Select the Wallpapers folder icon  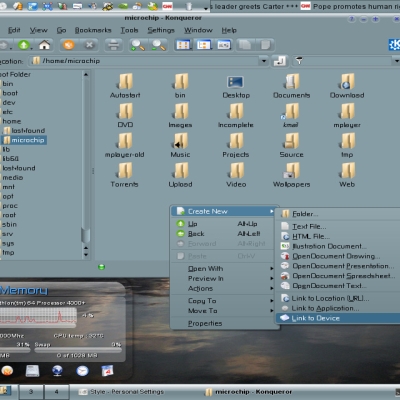click(292, 171)
